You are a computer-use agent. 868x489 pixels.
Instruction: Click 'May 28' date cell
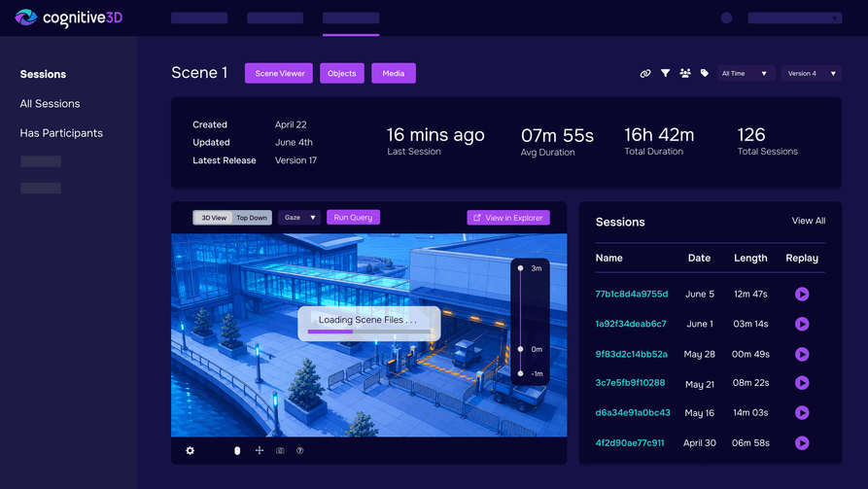(x=699, y=354)
